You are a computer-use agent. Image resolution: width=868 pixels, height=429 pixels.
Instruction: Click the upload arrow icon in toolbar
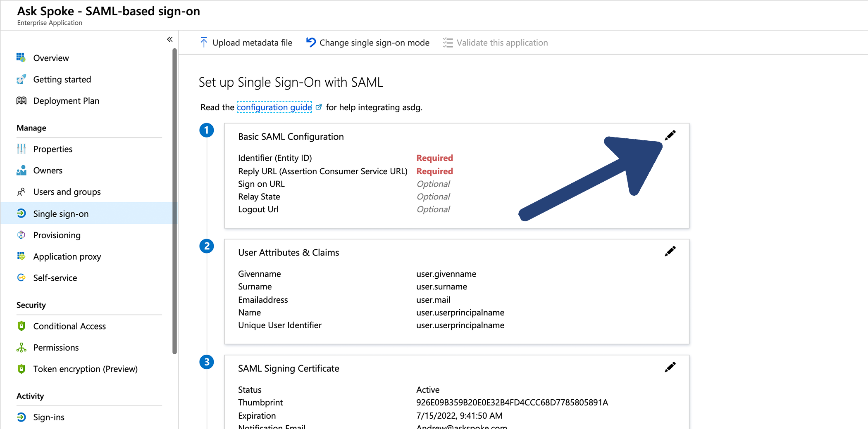tap(204, 43)
